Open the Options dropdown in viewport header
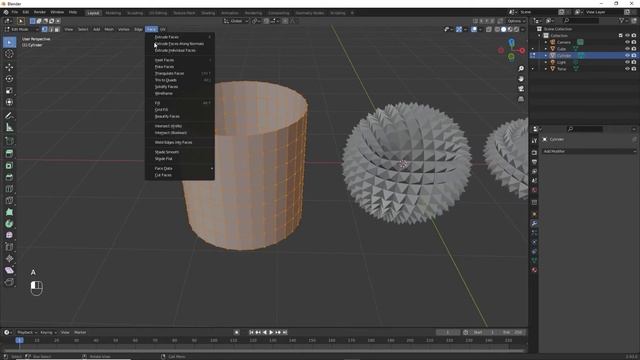This screenshot has height=360, width=640. pos(516,21)
